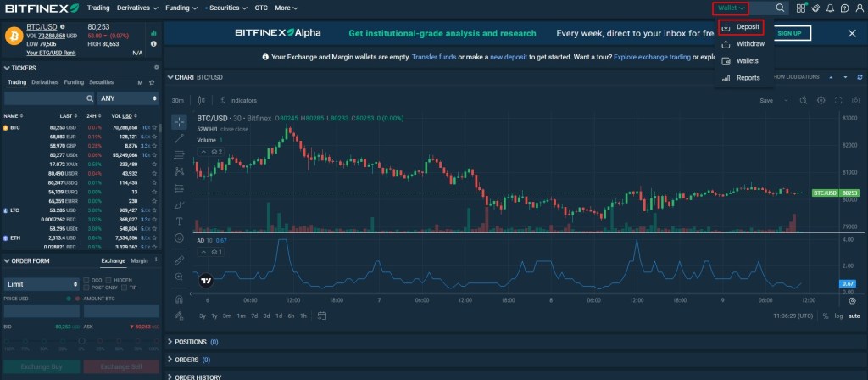Open the go-to-date calendar icon
The height and width of the screenshot is (380, 868).
322,316
